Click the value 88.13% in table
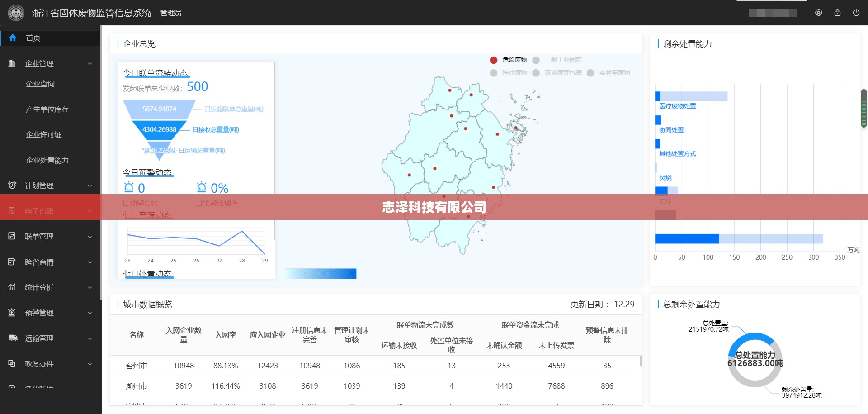This screenshot has height=414, width=868. (226, 366)
